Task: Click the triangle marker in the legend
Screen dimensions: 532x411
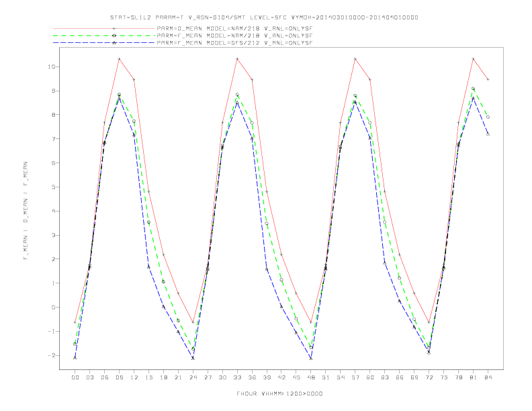Action: pyautogui.click(x=114, y=43)
